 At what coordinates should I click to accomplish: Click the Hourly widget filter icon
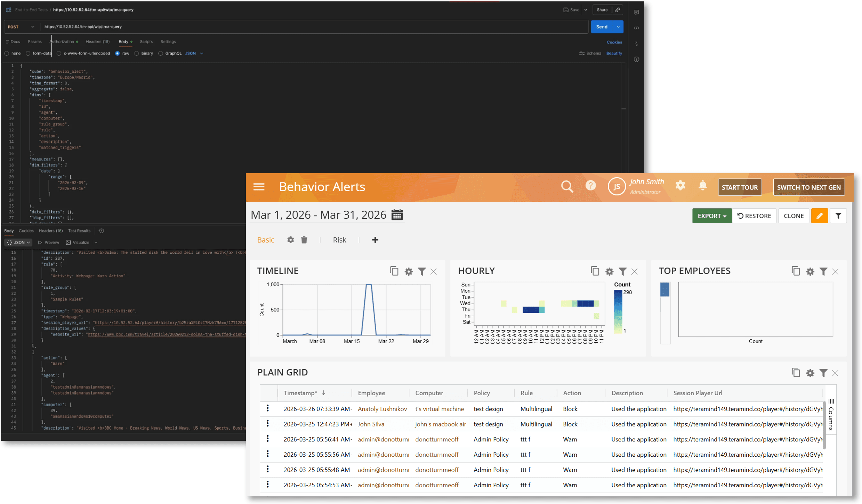623,271
